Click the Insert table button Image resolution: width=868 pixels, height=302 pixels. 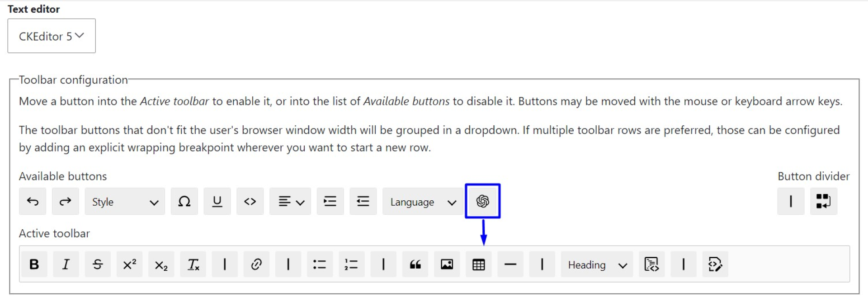pos(479,264)
